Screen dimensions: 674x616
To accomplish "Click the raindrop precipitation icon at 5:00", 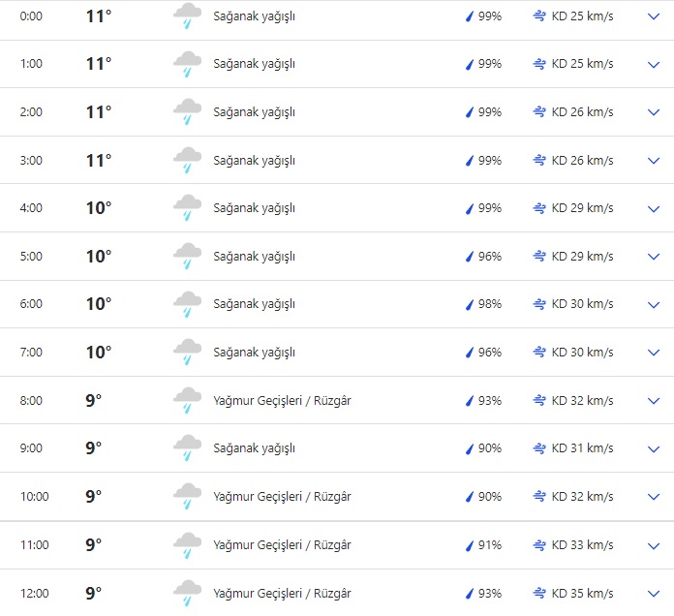I will (x=470, y=257).
